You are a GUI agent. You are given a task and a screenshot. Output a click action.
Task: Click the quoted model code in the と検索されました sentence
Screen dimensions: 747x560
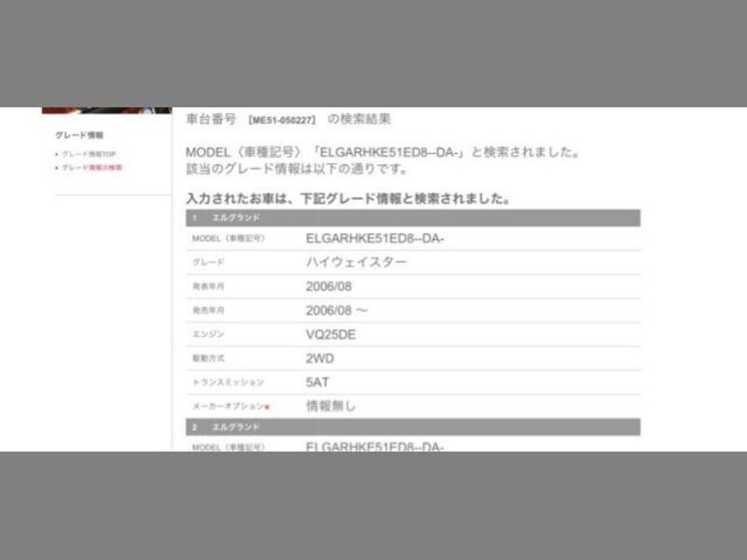point(388,152)
